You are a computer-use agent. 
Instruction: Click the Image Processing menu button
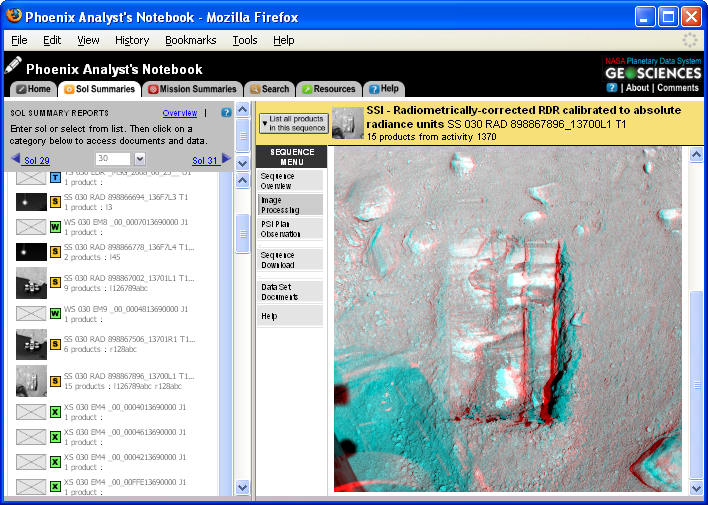tap(290, 205)
